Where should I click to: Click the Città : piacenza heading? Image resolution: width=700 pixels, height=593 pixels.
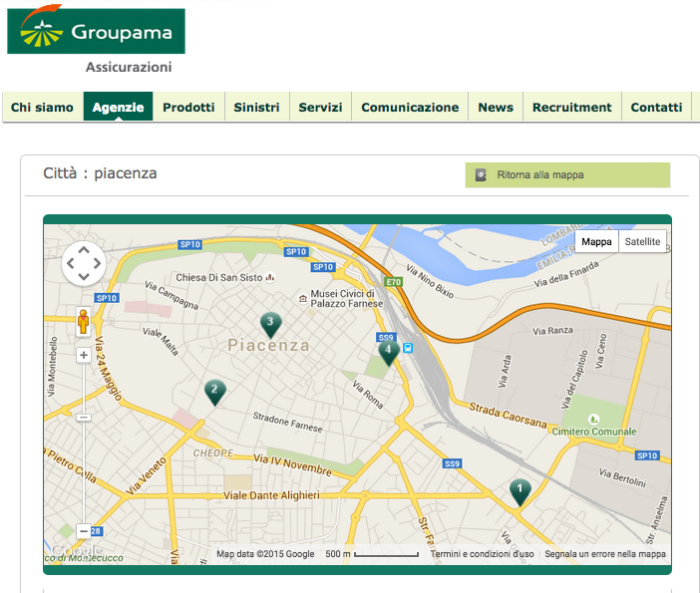(x=100, y=173)
